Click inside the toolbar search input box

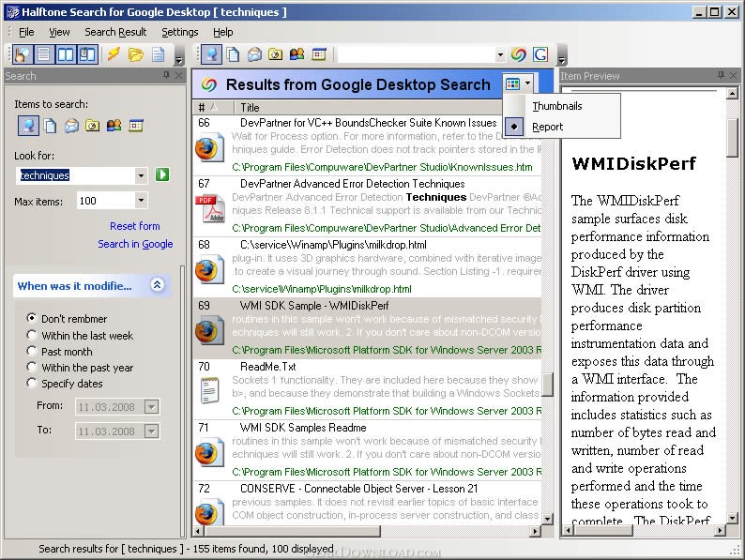pyautogui.click(x=417, y=54)
